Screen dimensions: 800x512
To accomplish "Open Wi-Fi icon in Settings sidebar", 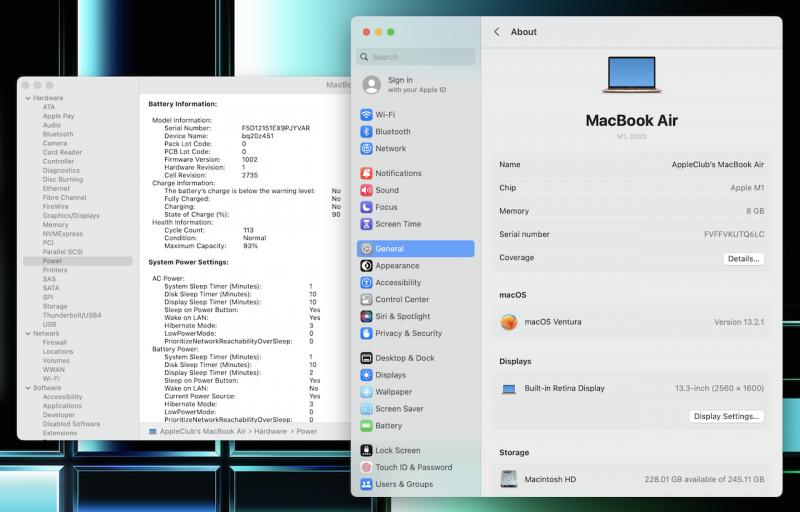I will [366, 115].
